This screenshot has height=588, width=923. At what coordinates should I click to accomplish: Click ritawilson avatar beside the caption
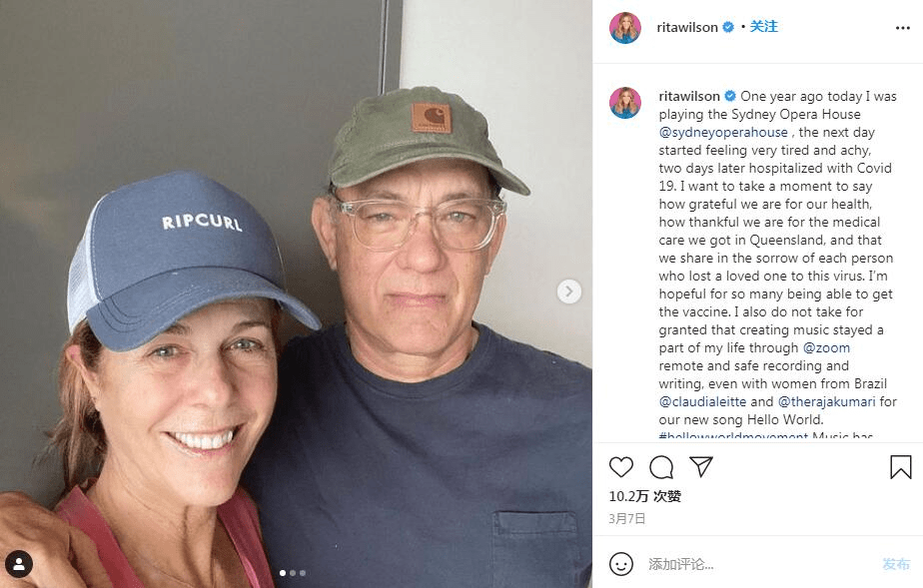(x=625, y=103)
